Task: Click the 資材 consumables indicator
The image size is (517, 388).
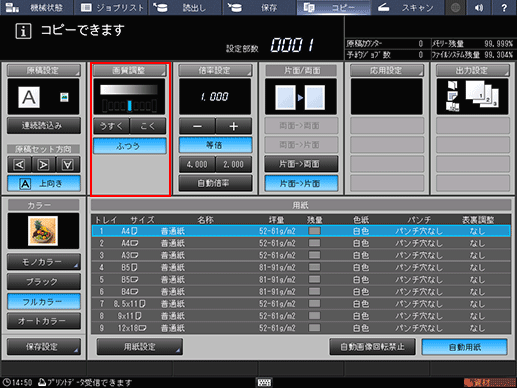Action: pos(489,382)
